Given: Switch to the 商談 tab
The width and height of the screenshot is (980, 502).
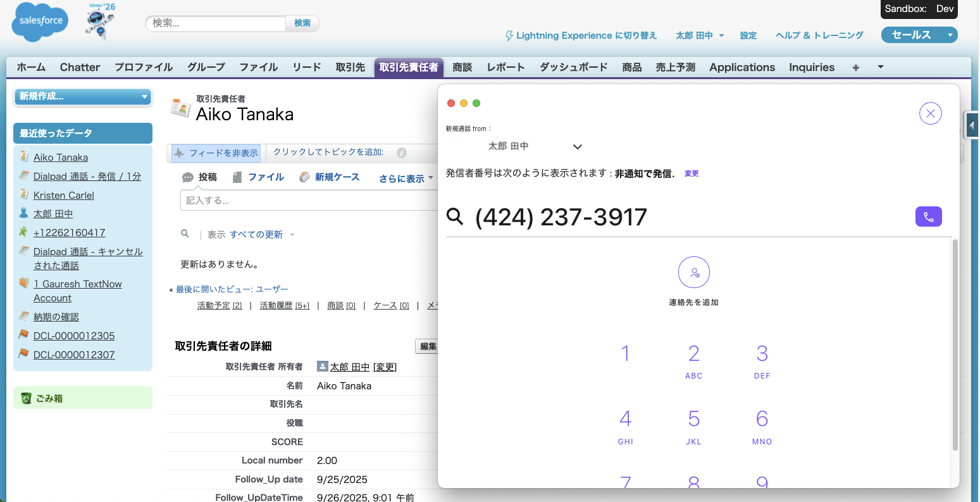Looking at the screenshot, I should click(x=462, y=67).
